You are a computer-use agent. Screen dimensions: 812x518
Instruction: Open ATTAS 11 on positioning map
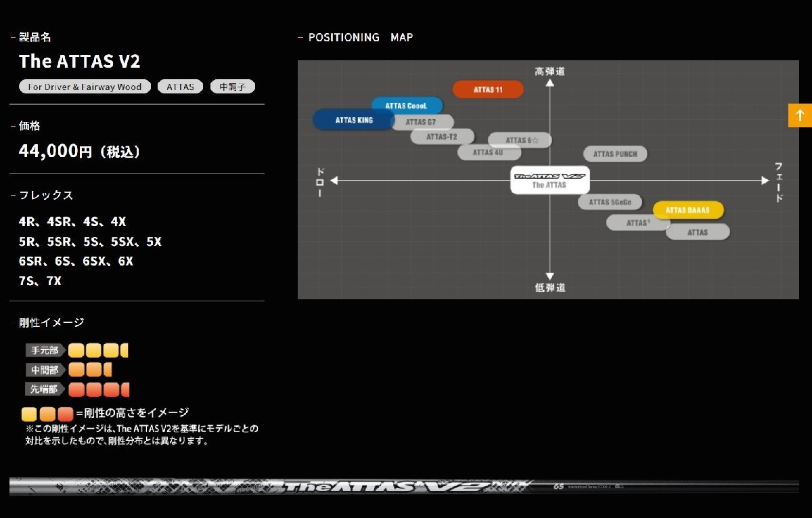[488, 89]
